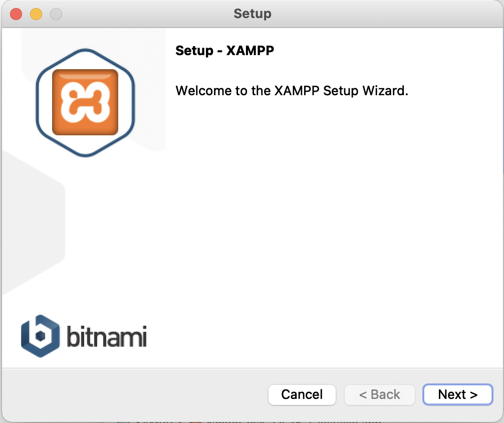Click the orange XAMPP logo icon
This screenshot has width=504, height=423.
(85, 103)
